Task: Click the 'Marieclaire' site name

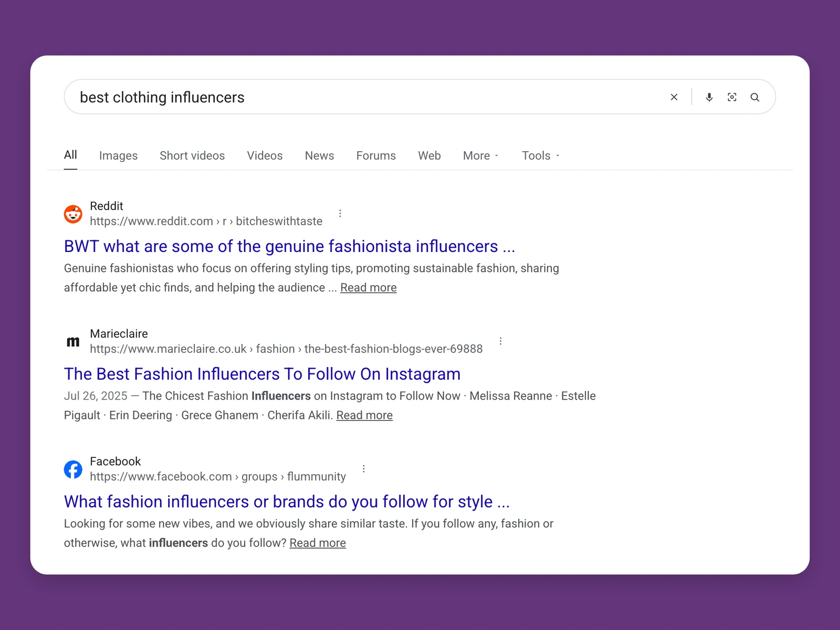Action: click(119, 333)
